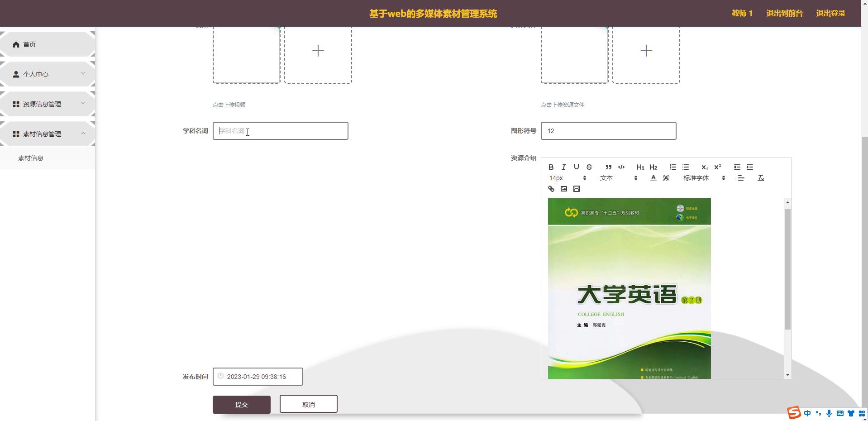Apply Heading 2 style

[x=653, y=167]
